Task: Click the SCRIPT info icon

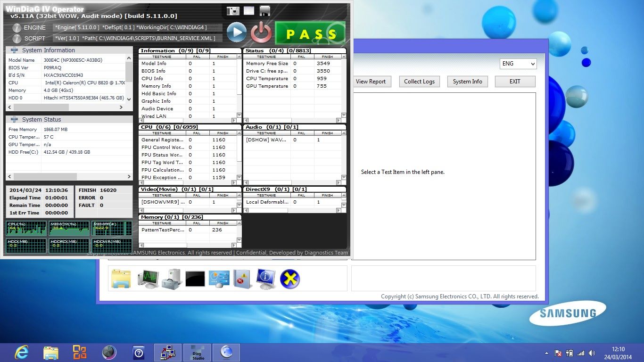Action: click(17, 39)
